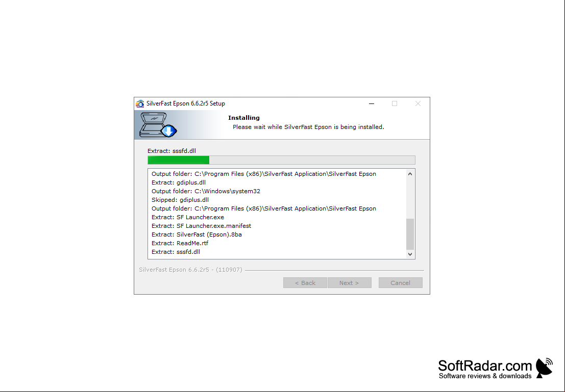This screenshot has height=392, width=565.
Task: Select 'Output folder: C:\Windows\system32' line
Action: tap(206, 191)
